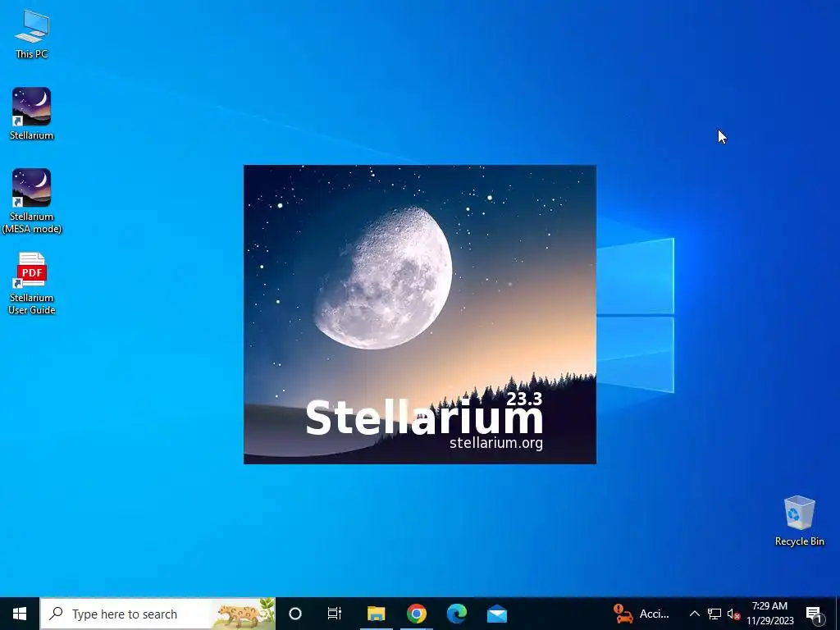Open the Windows Start menu
This screenshot has height=630, width=840.
click(x=20, y=614)
